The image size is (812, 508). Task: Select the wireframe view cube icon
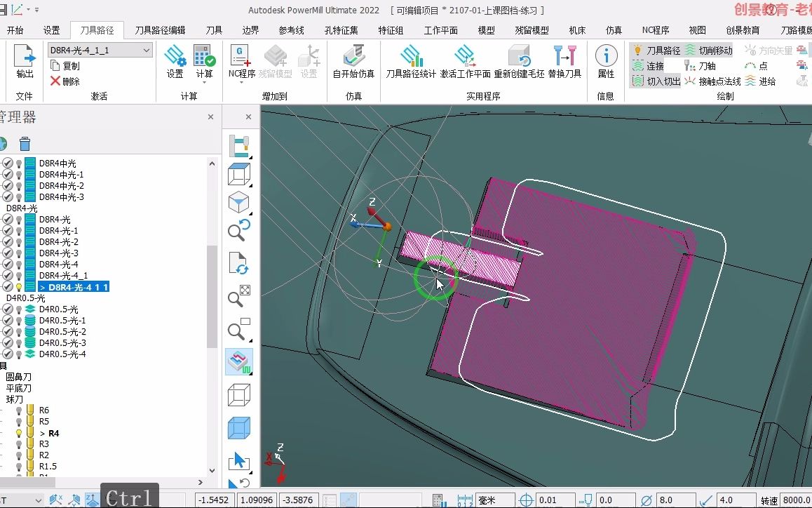click(238, 395)
